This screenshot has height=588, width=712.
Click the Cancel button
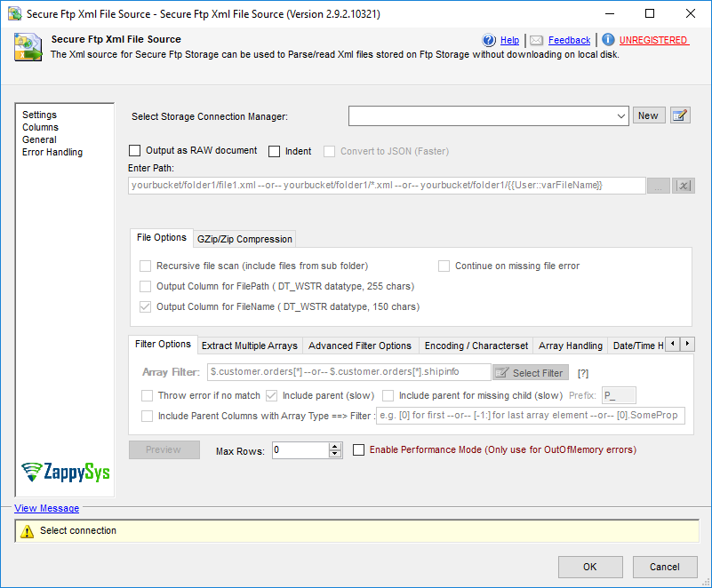[x=665, y=567]
